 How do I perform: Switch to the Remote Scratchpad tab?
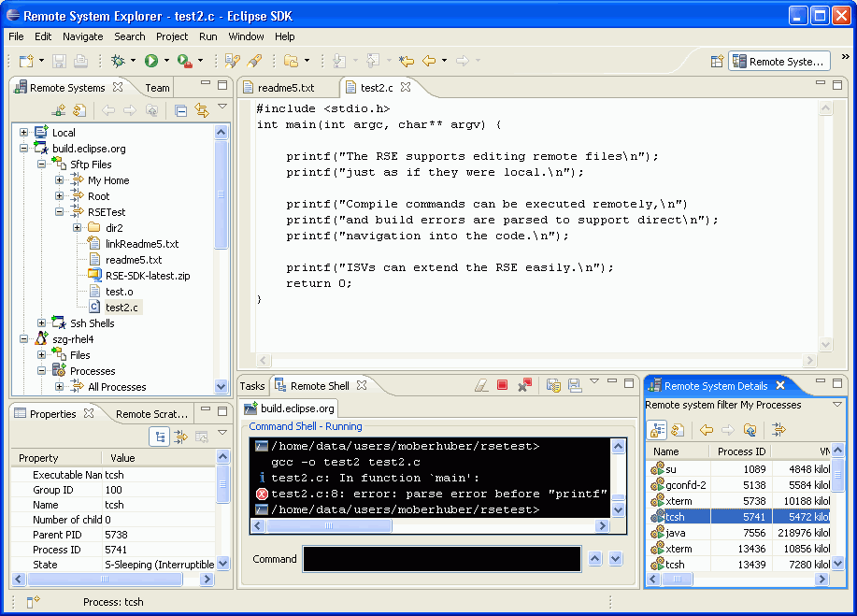[151, 414]
